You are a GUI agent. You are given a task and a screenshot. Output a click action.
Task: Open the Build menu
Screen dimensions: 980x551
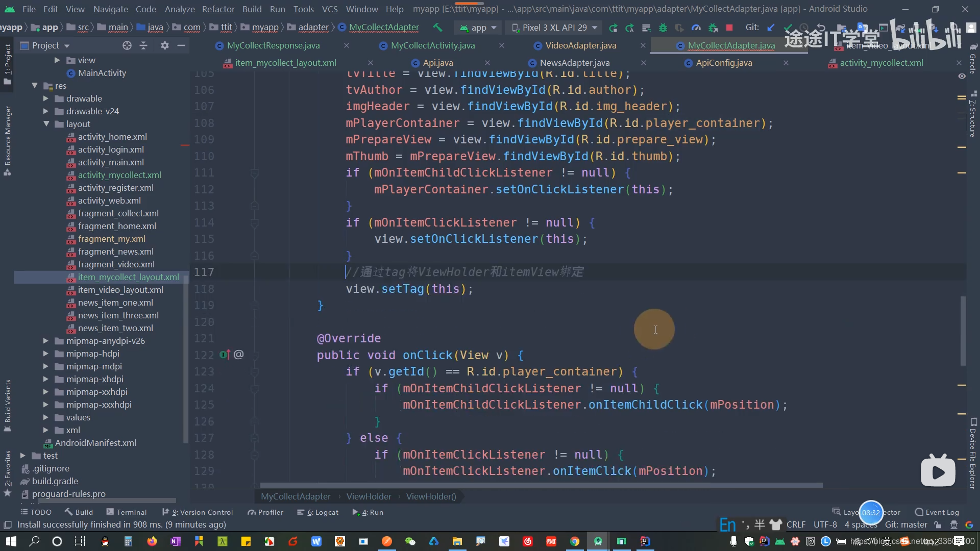(x=252, y=9)
